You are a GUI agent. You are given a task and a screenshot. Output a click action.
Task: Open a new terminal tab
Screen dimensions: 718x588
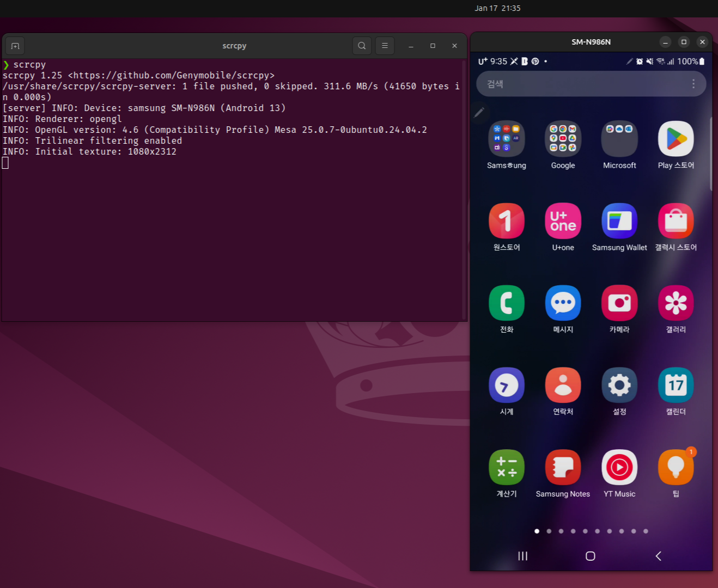15,46
